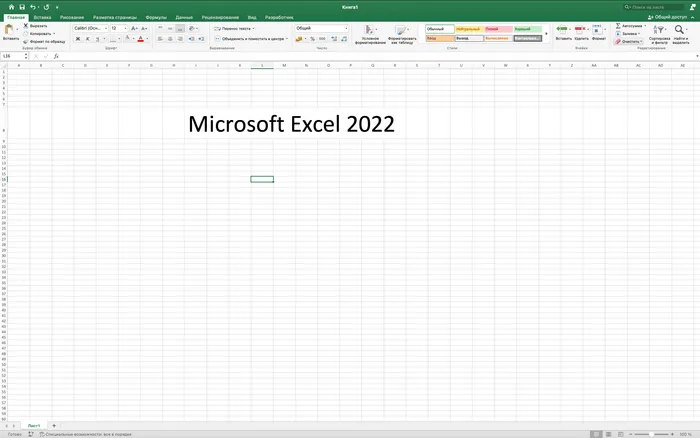700x438 pixels.
Task: Align text right
Action: pos(180,39)
